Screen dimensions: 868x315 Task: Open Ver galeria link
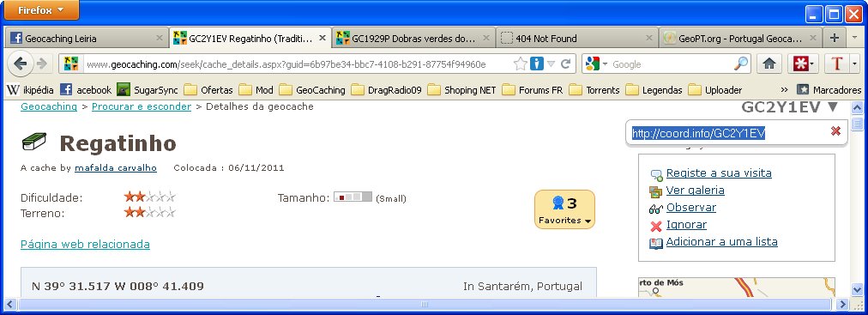(696, 191)
